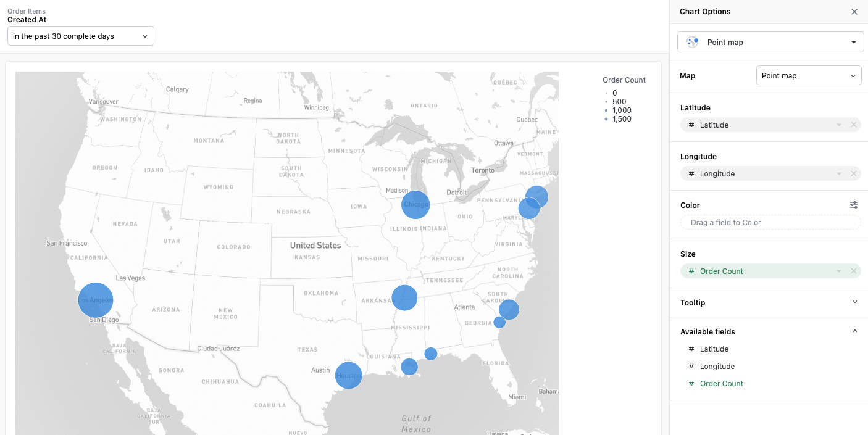
Task: Collapse the Available fields section
Action: 854,331
